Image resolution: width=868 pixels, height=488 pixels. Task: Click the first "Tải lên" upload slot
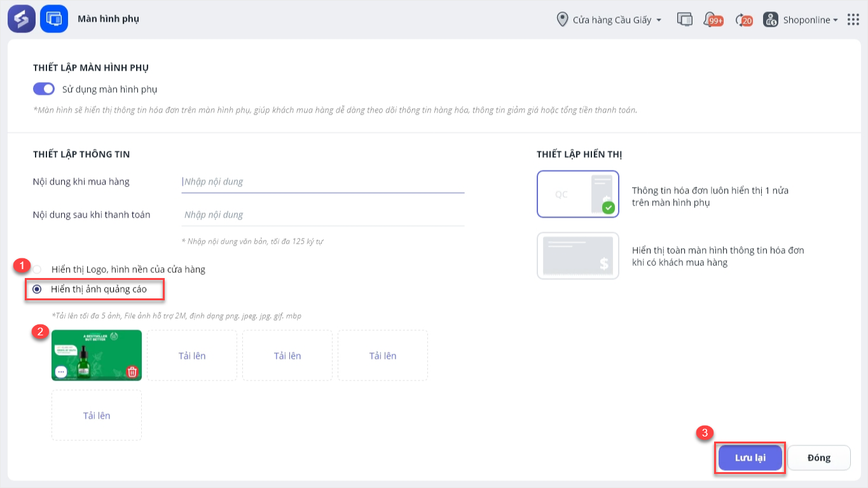[192, 356]
